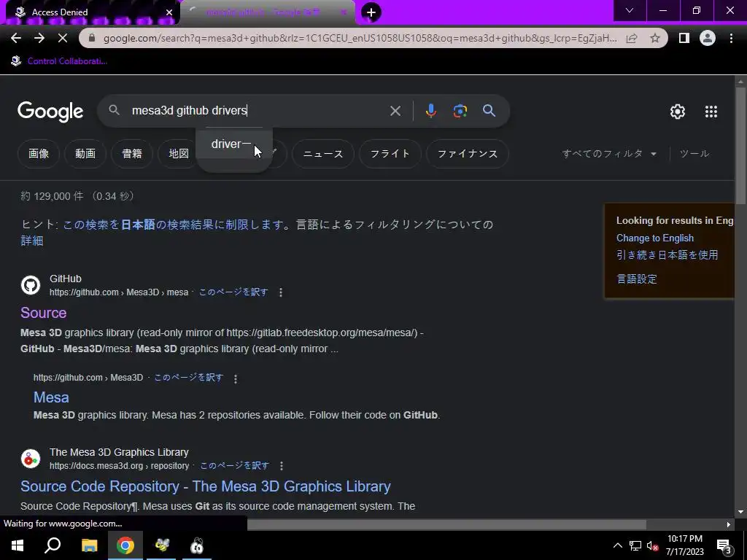Open the 詳細 language filtering link
The height and width of the screenshot is (560, 747).
click(x=32, y=241)
